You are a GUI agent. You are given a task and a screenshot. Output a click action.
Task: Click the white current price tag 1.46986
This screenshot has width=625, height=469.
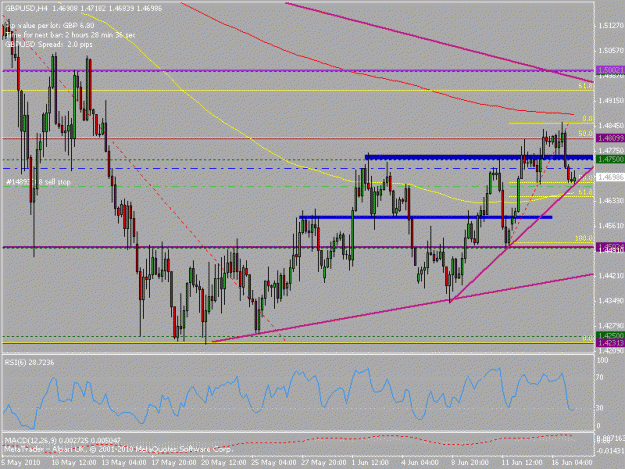[610, 177]
